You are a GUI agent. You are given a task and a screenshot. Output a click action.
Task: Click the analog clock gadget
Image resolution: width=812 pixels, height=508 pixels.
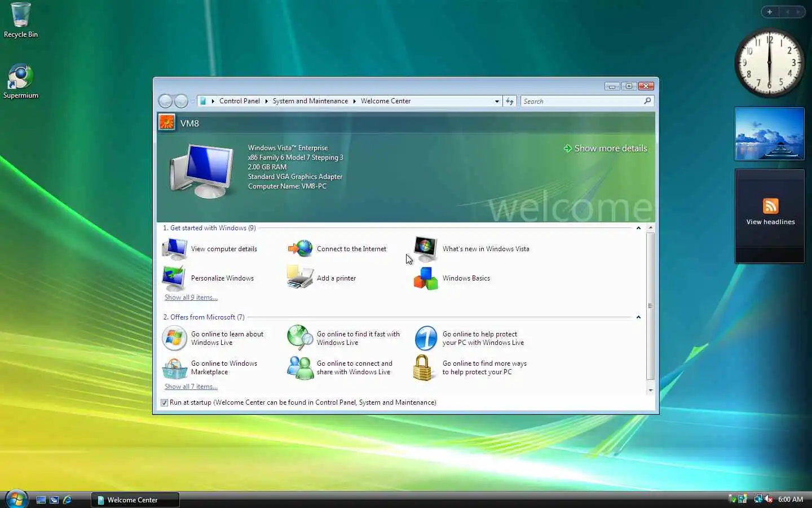(770, 63)
